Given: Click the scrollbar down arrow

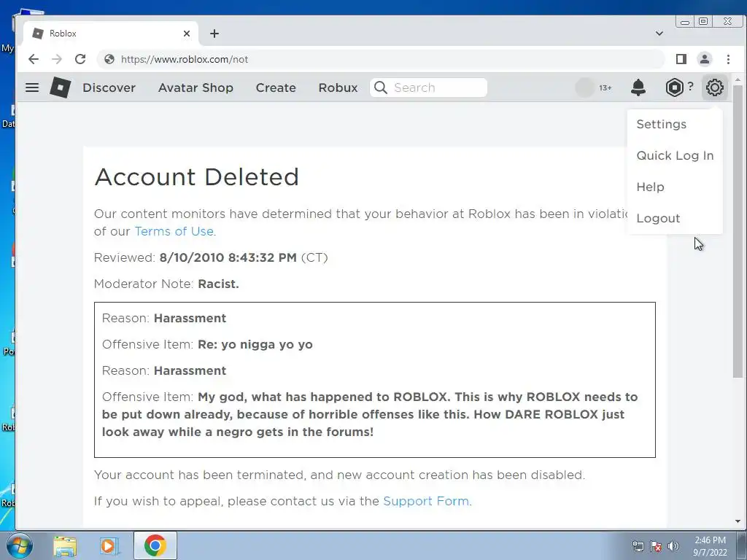Looking at the screenshot, I should pos(738,521).
